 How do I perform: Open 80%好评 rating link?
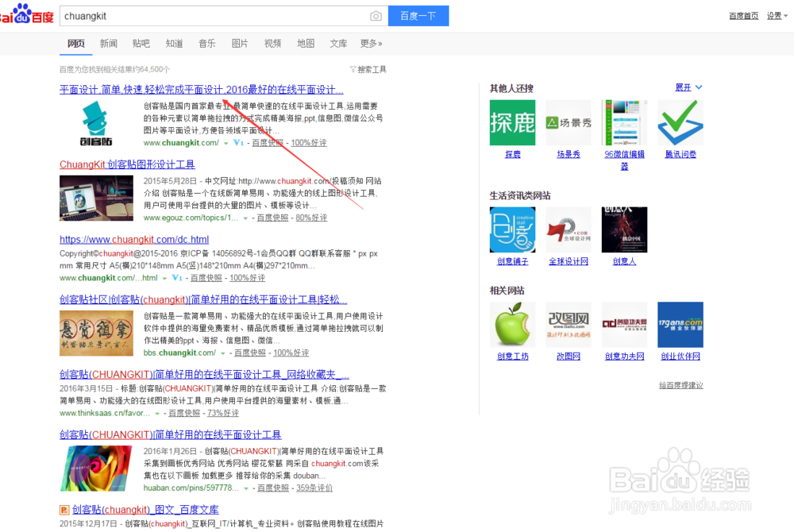click(x=311, y=218)
